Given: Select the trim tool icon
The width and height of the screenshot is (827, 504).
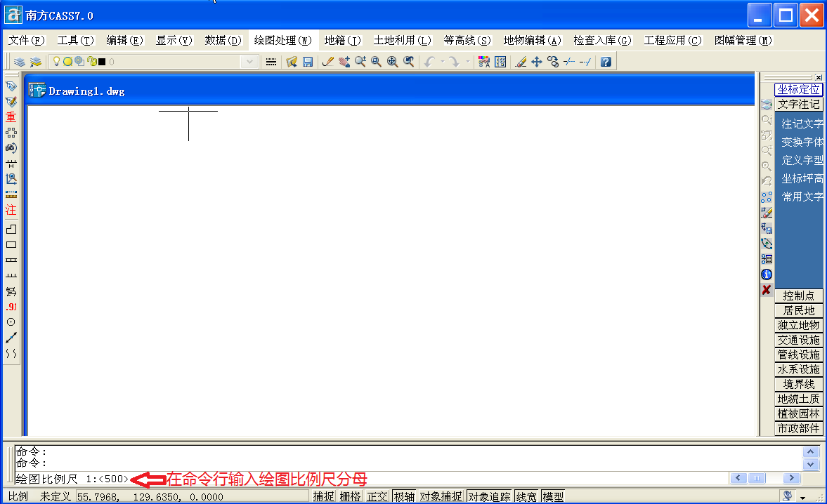Looking at the screenshot, I should (x=568, y=62).
